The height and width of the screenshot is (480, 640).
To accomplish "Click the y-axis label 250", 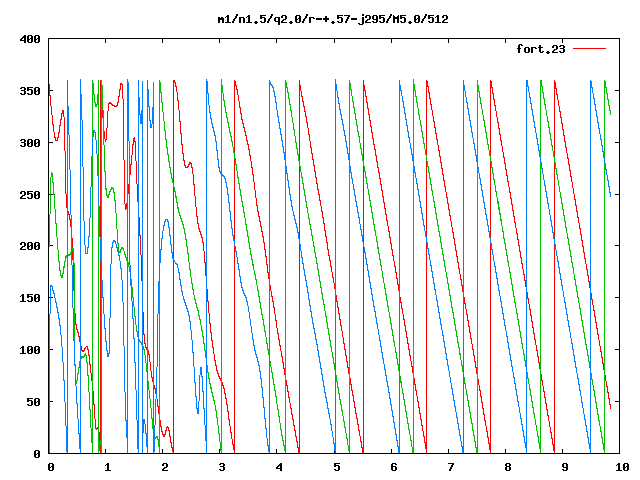I will (30, 195).
